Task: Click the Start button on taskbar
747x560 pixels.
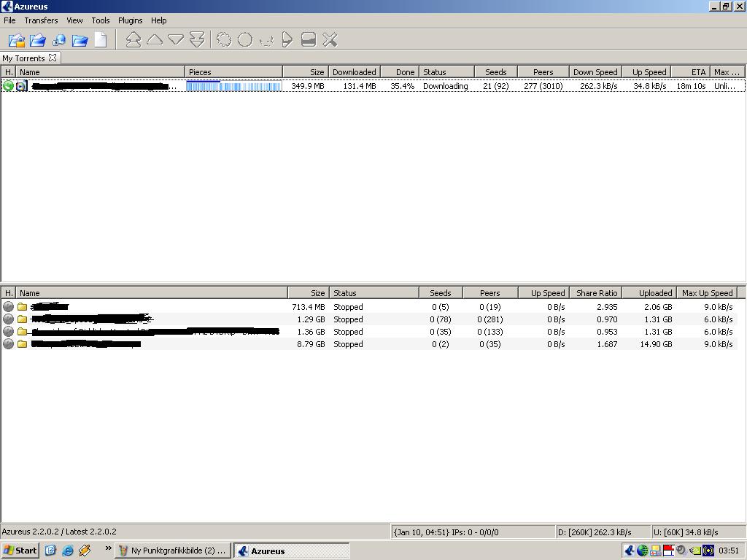Action: [x=20, y=551]
